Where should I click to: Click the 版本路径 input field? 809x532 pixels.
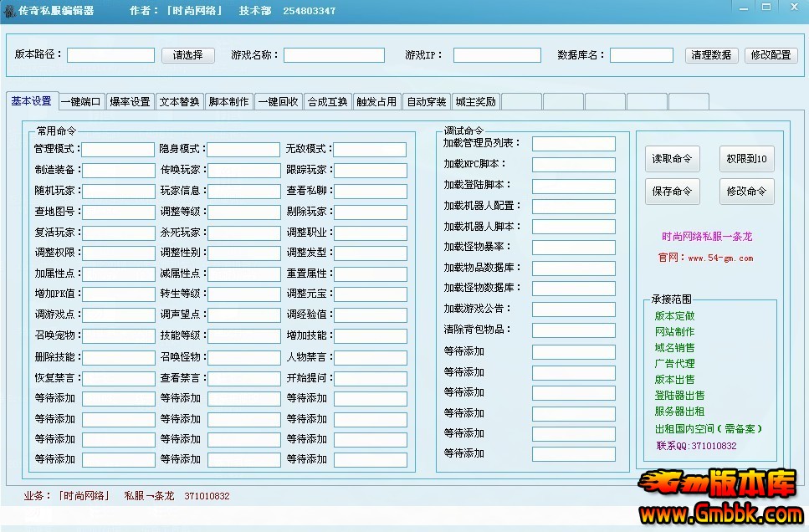tap(110, 55)
